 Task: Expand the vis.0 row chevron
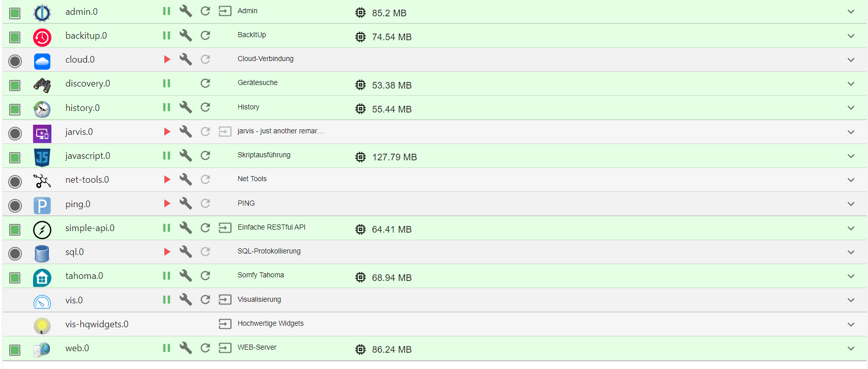(851, 300)
